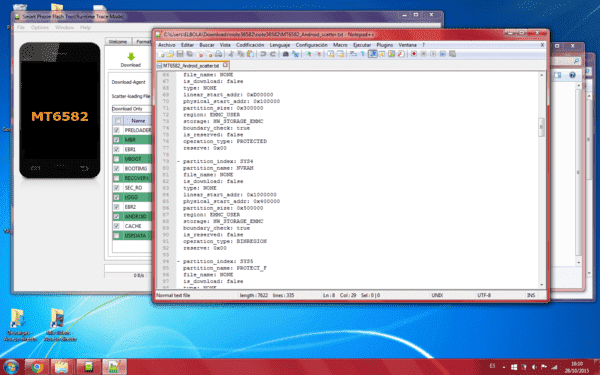Viewport: 600px width, 375px height.
Task: Click the ES language indicator in tray
Action: pos(492,366)
